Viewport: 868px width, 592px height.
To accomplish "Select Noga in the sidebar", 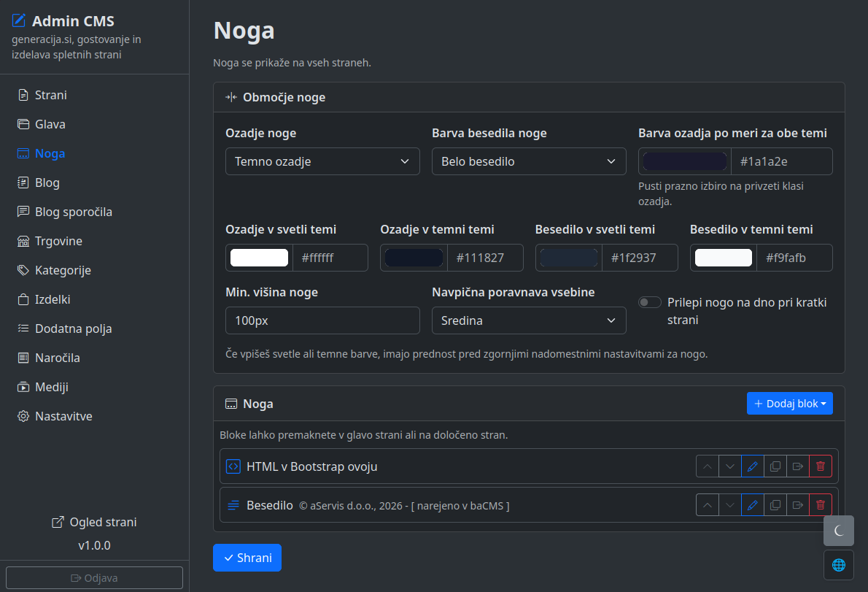I will (x=94, y=153).
